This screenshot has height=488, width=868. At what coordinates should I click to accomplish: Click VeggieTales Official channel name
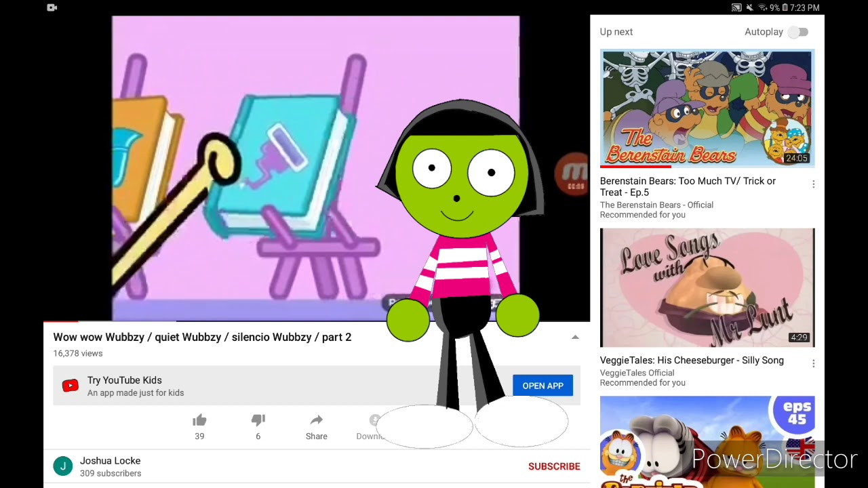point(637,373)
